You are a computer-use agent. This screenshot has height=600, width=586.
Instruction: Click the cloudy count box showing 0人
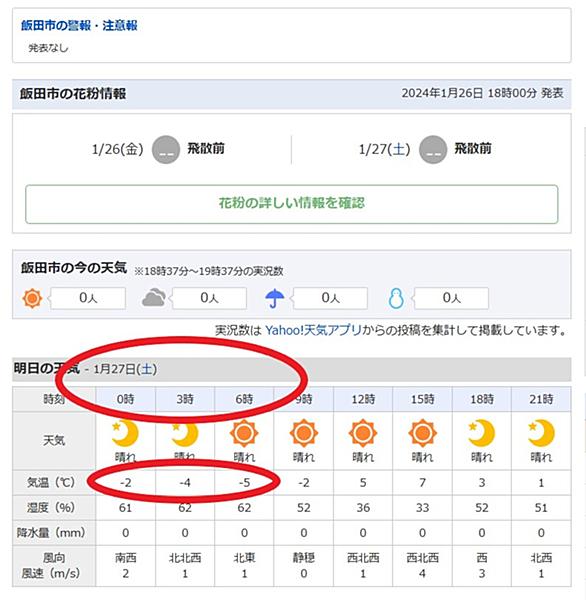(209, 298)
